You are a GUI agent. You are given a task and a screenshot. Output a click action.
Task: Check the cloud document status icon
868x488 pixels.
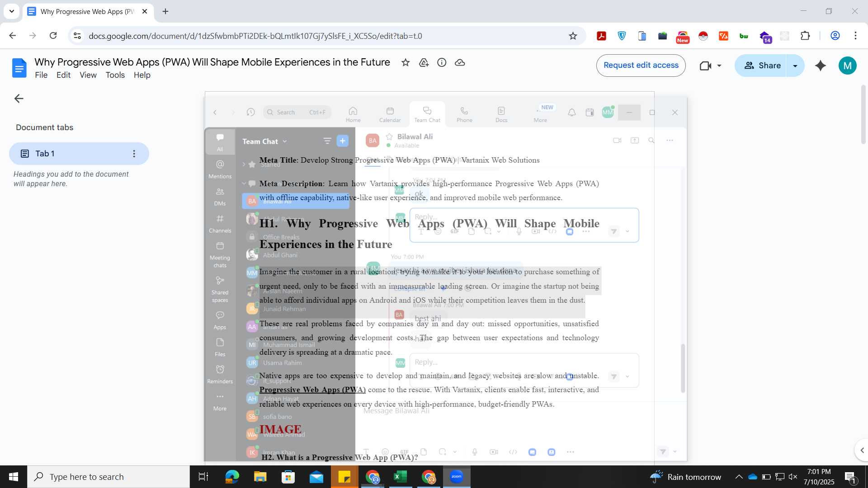tap(460, 63)
